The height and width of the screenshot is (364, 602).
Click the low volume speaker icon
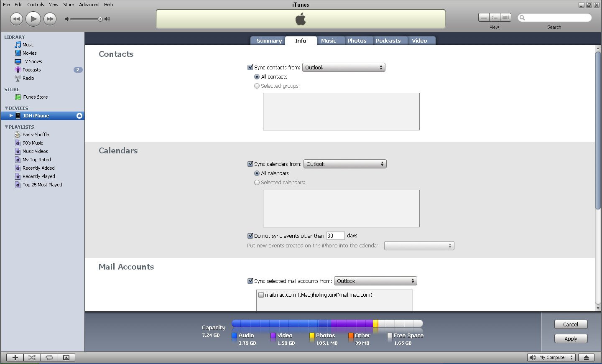click(67, 19)
